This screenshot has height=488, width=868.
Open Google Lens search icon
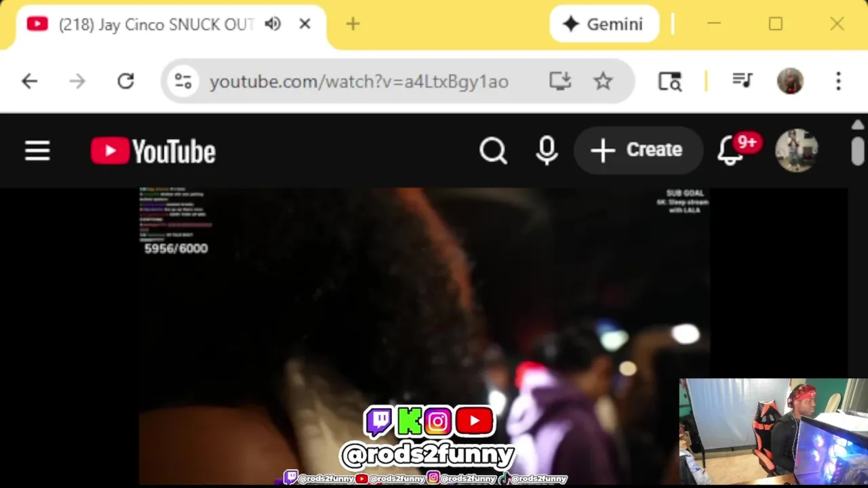tap(669, 81)
